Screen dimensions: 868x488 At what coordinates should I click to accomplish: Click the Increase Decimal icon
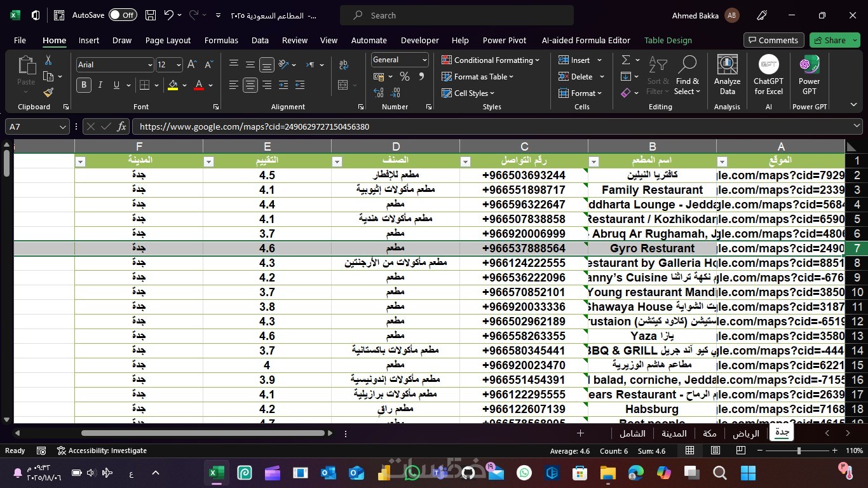379,93
